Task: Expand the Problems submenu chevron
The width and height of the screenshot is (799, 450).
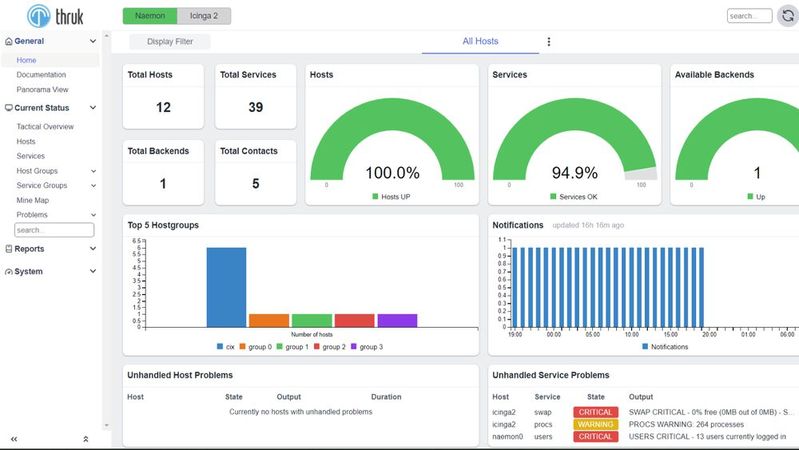Action: tap(93, 215)
